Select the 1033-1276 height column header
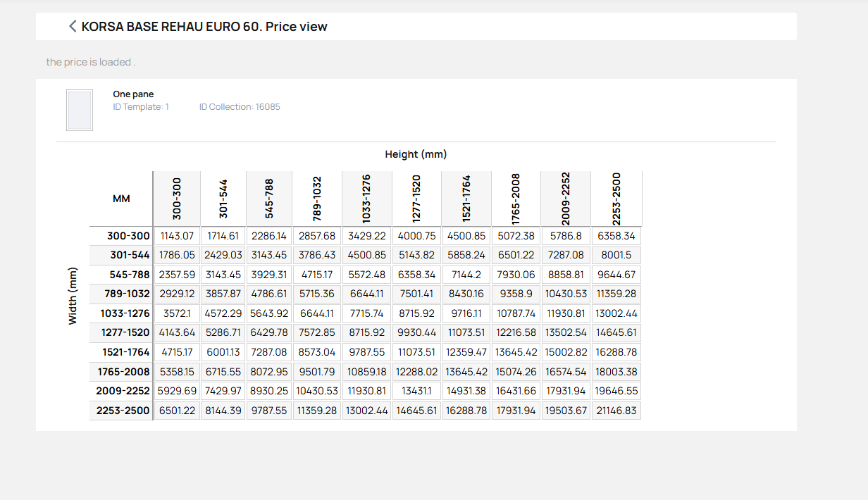 pos(366,199)
